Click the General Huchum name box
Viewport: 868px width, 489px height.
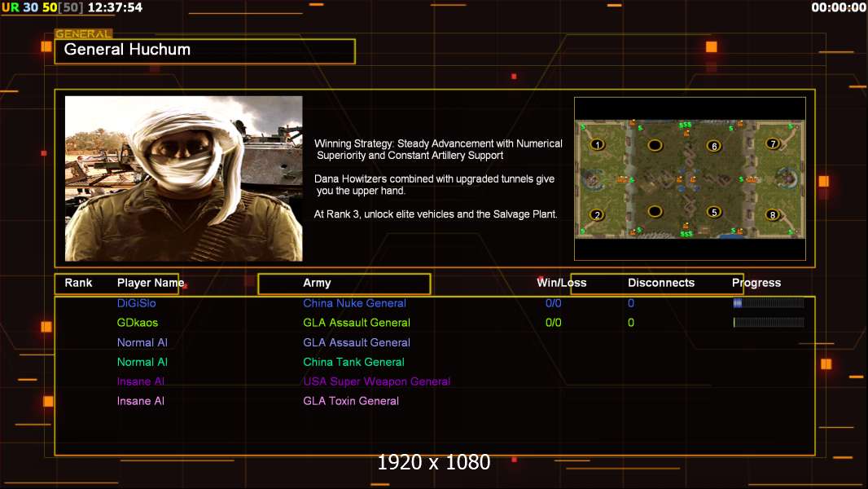pyautogui.click(x=204, y=51)
